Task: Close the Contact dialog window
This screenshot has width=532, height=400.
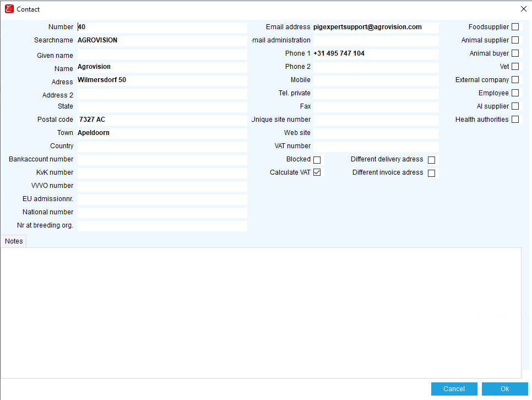Action: pos(524,9)
